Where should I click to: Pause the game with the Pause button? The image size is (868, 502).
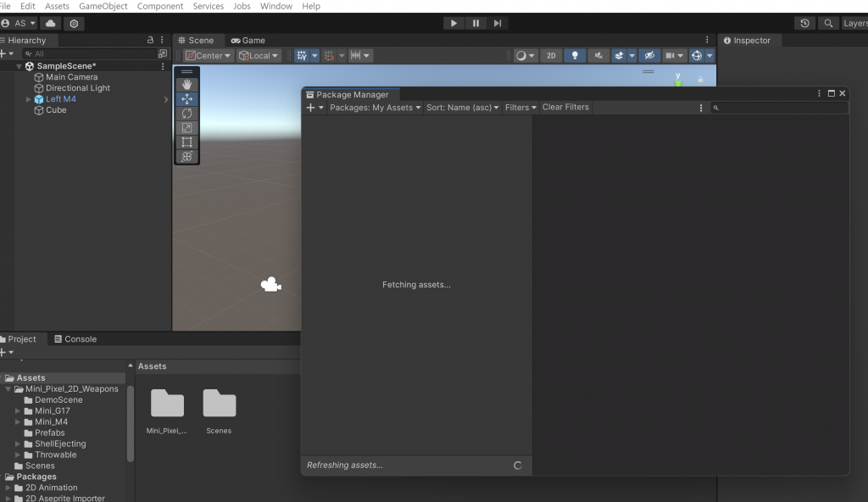tap(476, 23)
